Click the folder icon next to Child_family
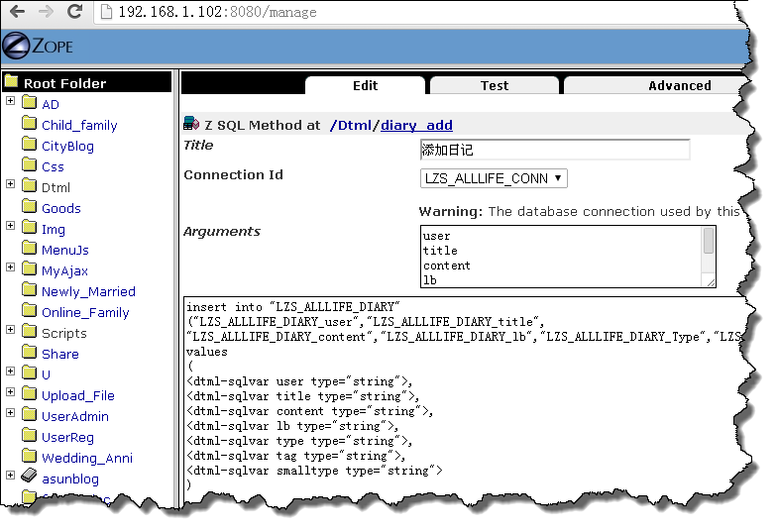 click(x=30, y=124)
